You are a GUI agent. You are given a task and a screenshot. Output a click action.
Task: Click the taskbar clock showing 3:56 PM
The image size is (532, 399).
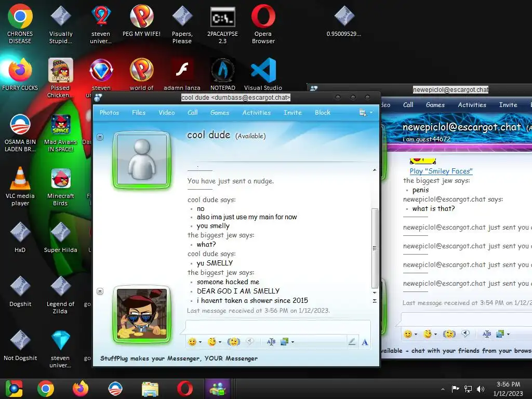click(508, 389)
